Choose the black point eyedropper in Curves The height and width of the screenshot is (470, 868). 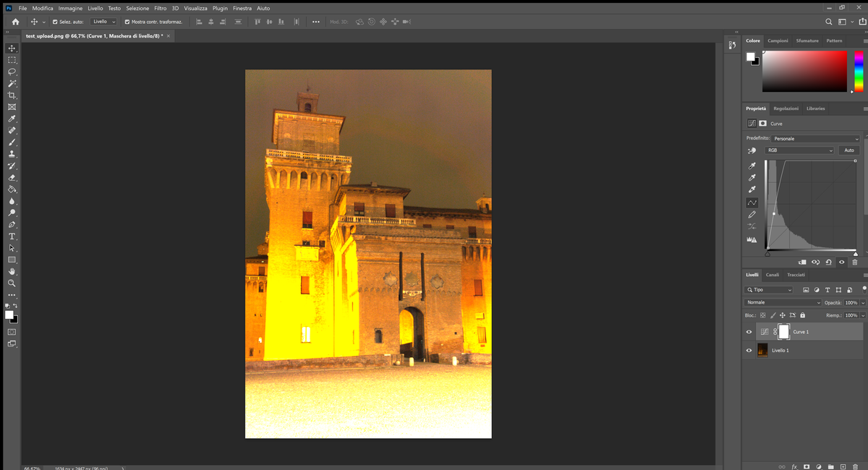tap(752, 165)
